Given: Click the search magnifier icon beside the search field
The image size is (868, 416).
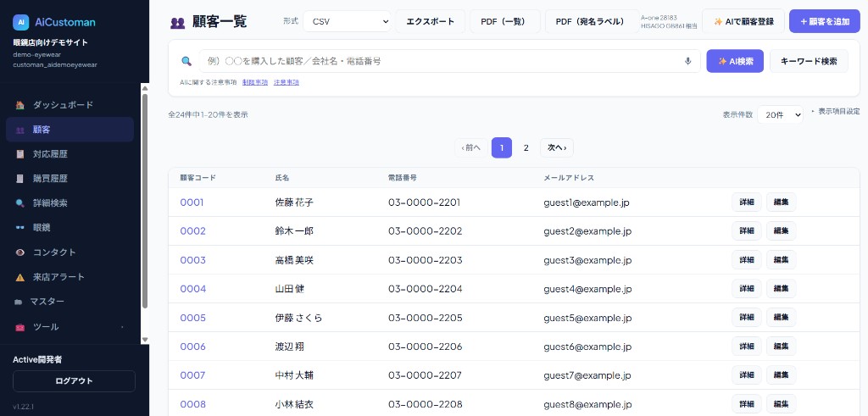Looking at the screenshot, I should point(186,61).
